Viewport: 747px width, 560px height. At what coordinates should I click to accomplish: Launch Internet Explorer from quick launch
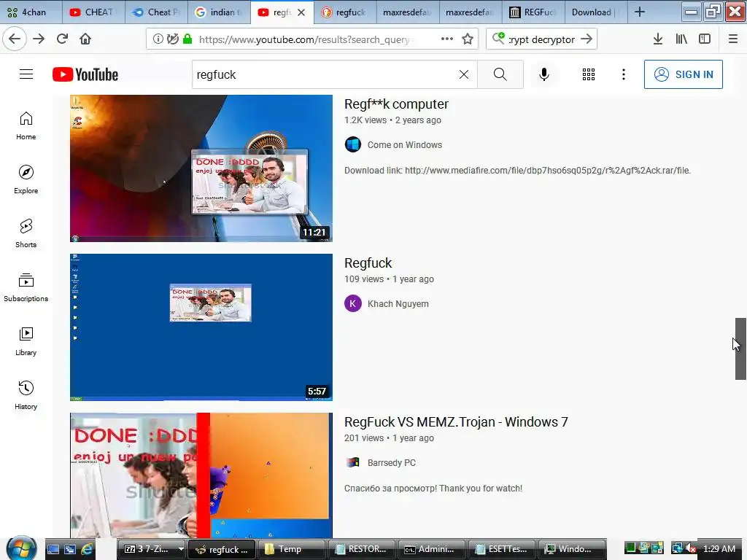point(88,549)
